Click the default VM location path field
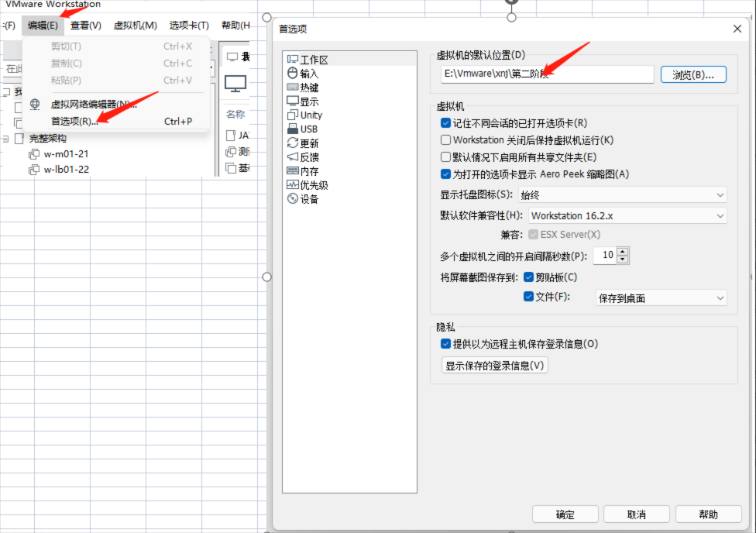Image resolution: width=756 pixels, height=533 pixels. (x=547, y=74)
